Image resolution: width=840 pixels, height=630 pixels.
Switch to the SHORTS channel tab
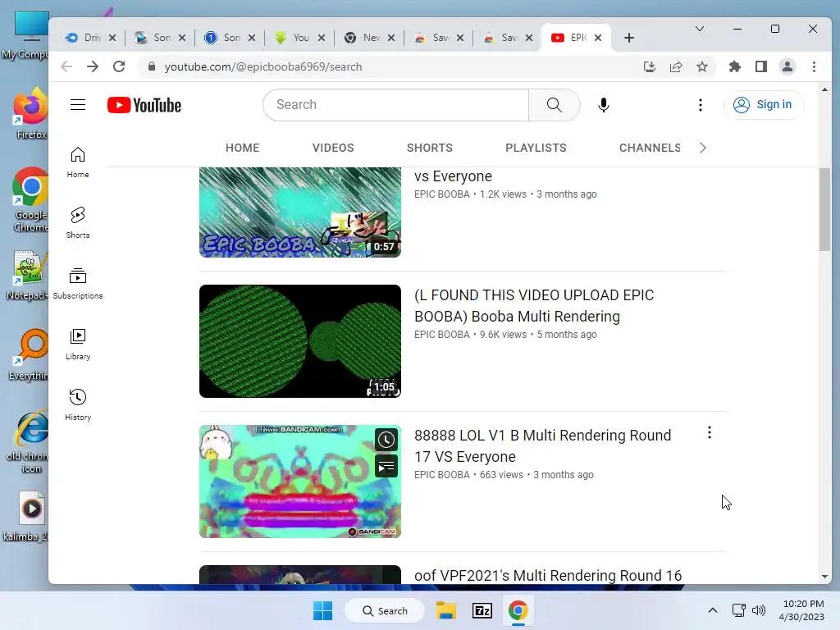pyautogui.click(x=430, y=148)
